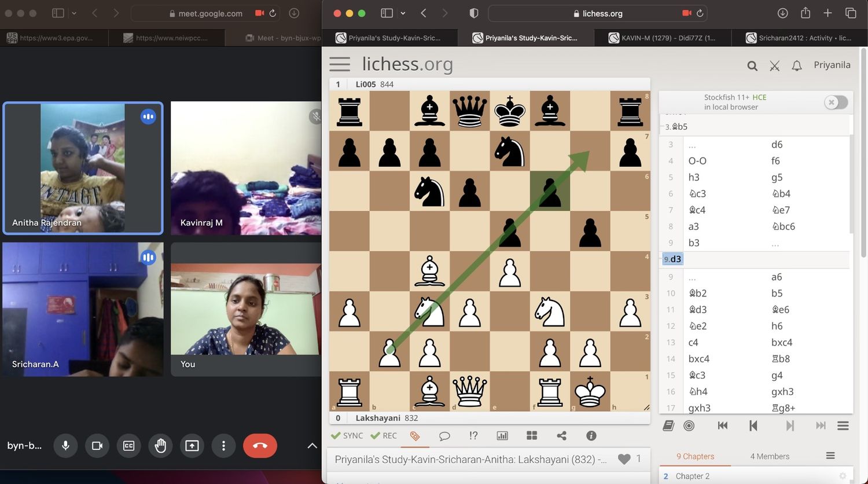Switch to KAVIN-M (1279) browser tab
Image resolution: width=868 pixels, height=484 pixels.
pyautogui.click(x=663, y=38)
